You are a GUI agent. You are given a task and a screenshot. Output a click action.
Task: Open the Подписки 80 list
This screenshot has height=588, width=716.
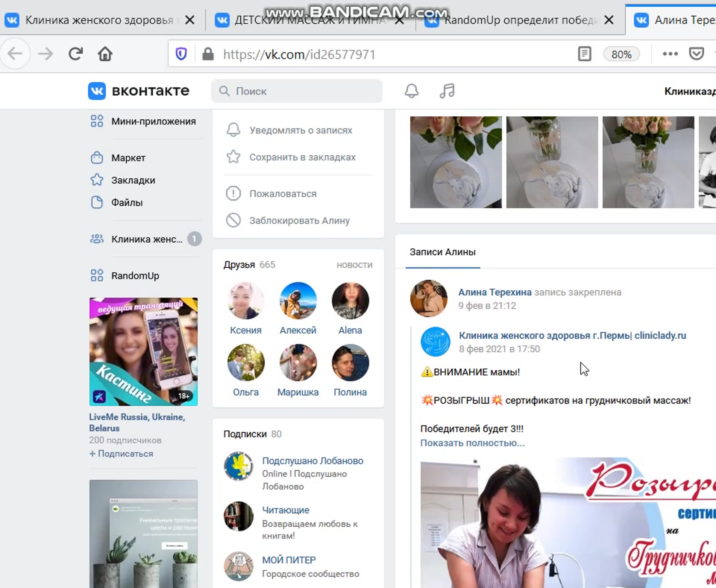pos(253,434)
